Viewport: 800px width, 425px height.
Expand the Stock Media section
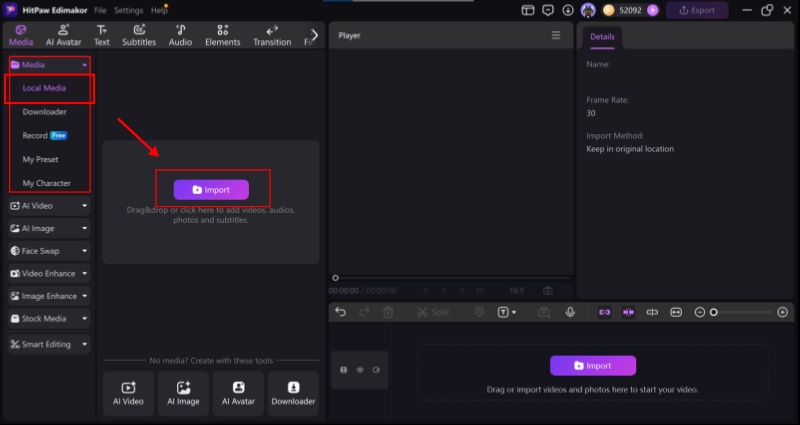[x=49, y=318]
